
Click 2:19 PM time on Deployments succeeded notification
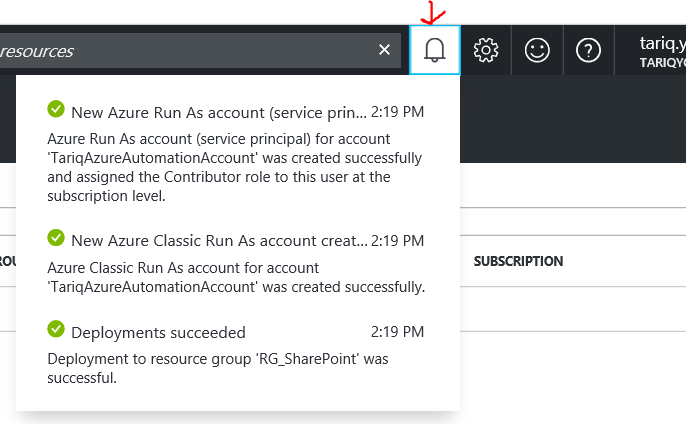click(x=397, y=332)
